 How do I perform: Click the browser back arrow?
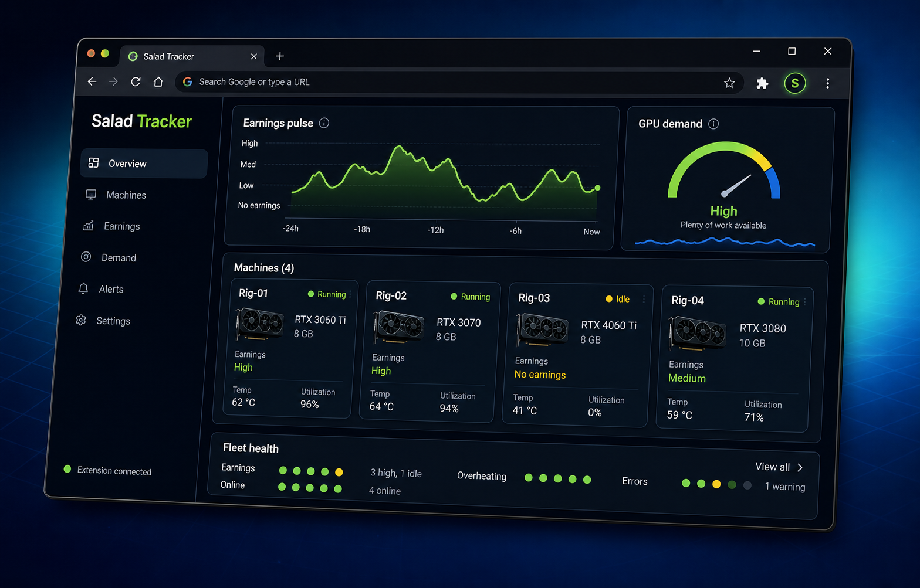92,81
